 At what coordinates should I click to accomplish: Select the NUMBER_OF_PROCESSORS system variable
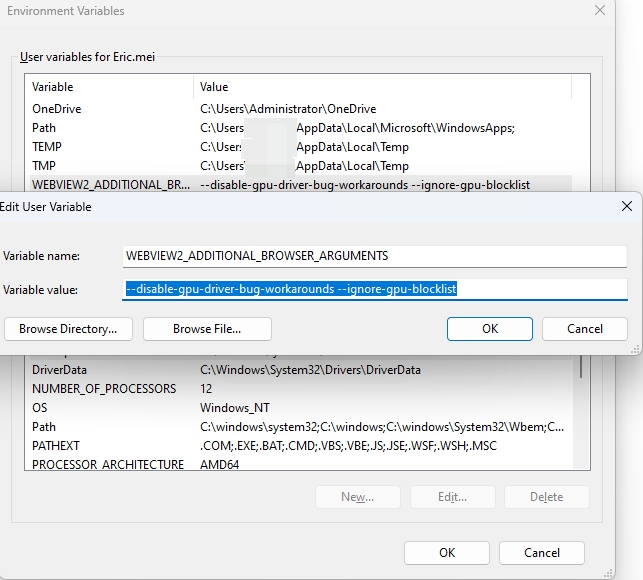pos(301,389)
